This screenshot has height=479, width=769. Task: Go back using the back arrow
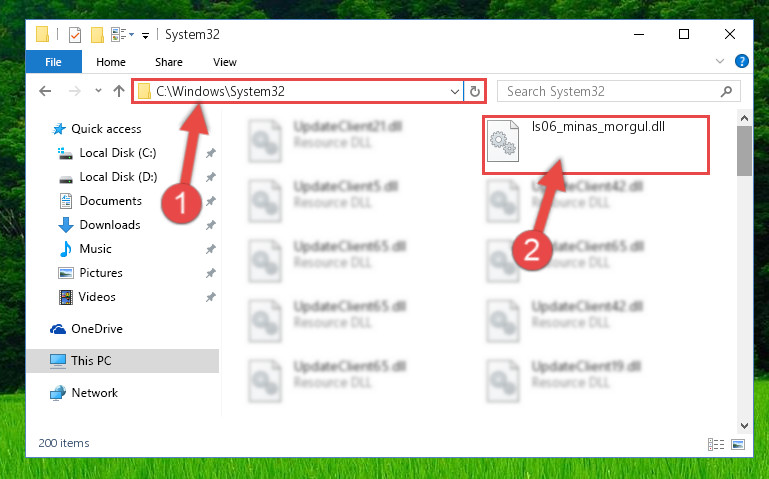45,91
